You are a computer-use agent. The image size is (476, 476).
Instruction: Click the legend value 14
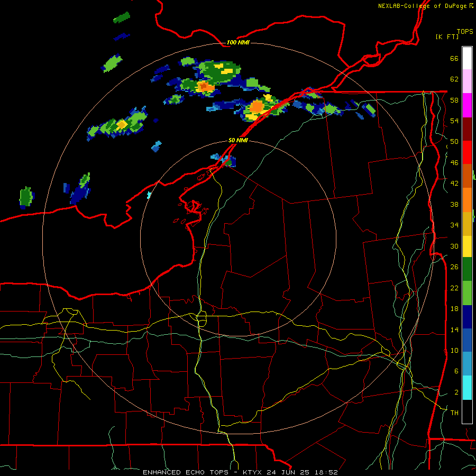pos(454,330)
